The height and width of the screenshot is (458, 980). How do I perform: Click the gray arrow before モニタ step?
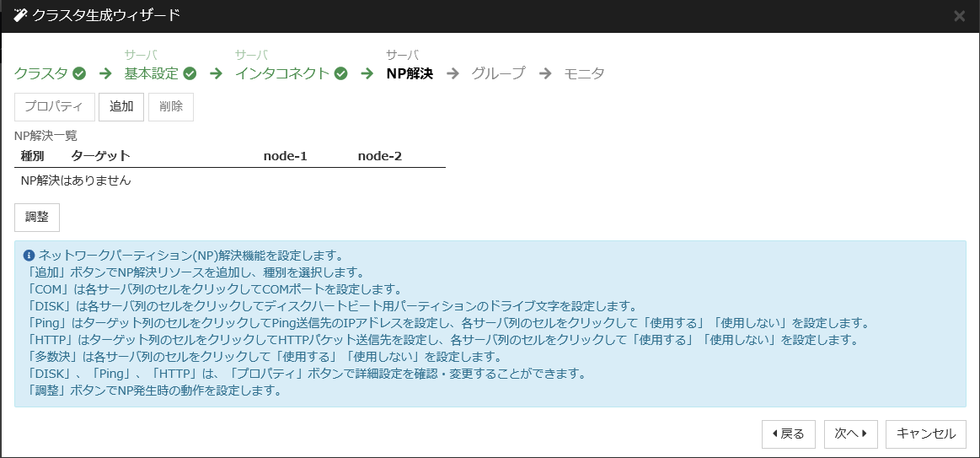point(545,73)
